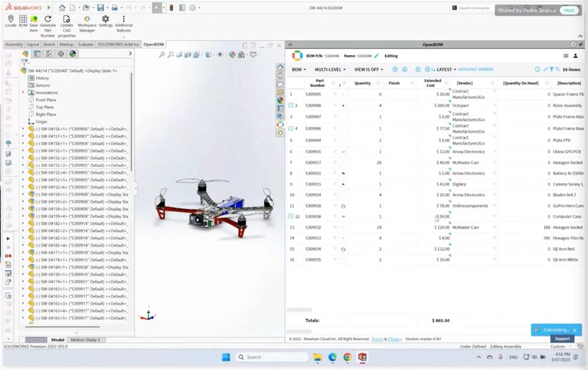Expand the Annotations tree node

[x=23, y=92]
